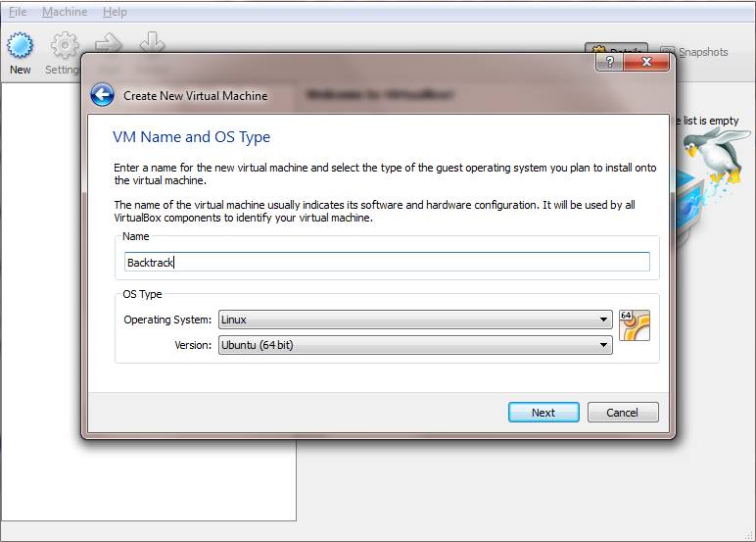Click the Discard down-arrow toolbar icon
Image resolution: width=756 pixels, height=542 pixels.
point(152,42)
